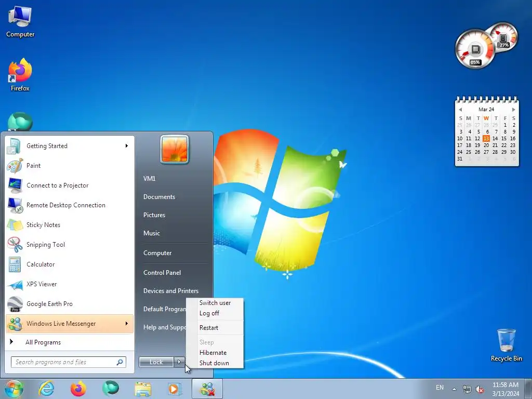Select Switch user from power menu
Screen dimensions: 532x399
215,303
